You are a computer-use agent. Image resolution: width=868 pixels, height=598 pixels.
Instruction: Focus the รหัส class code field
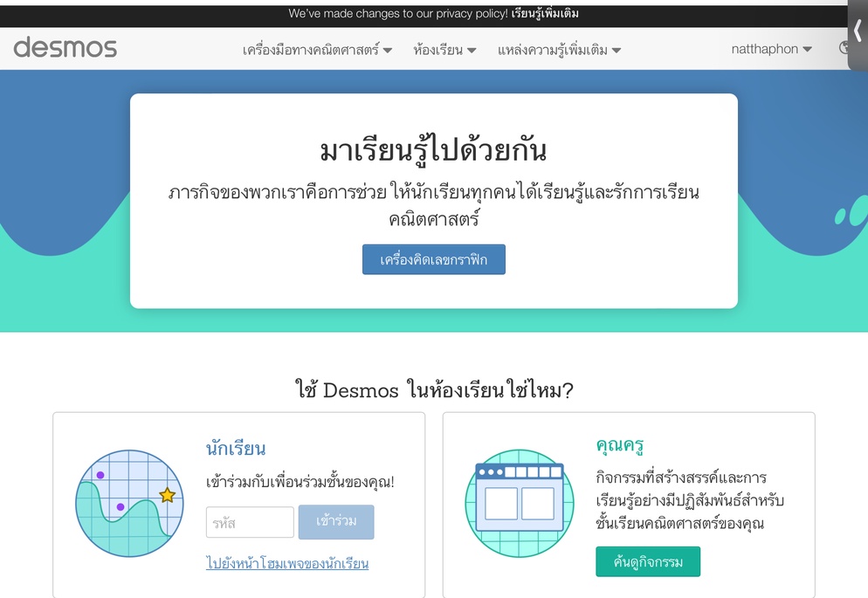250,522
